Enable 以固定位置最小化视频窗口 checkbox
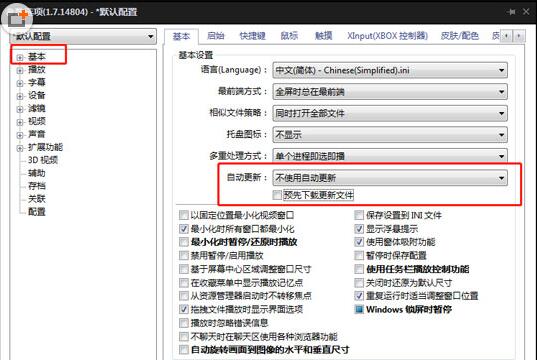 point(184,215)
